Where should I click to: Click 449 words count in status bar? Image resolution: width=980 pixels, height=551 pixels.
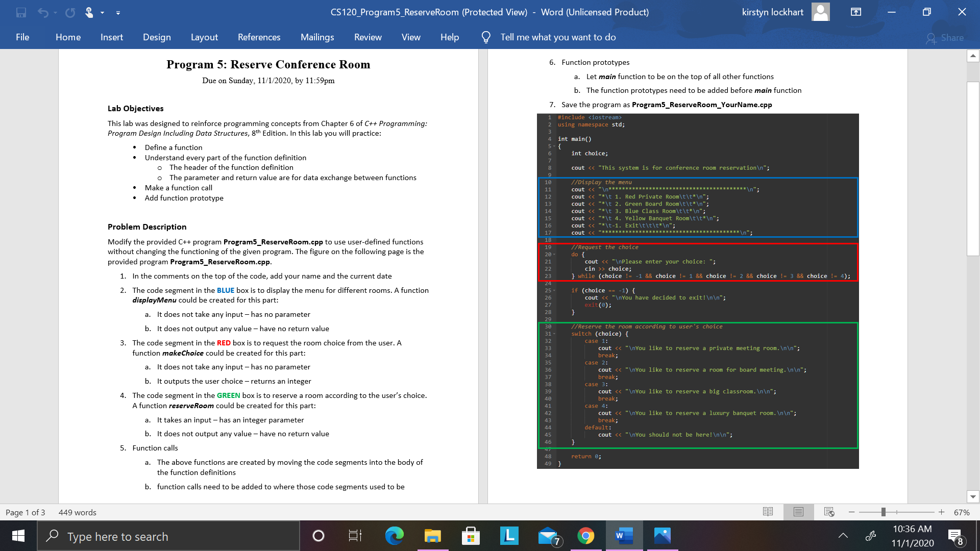pos(77,512)
